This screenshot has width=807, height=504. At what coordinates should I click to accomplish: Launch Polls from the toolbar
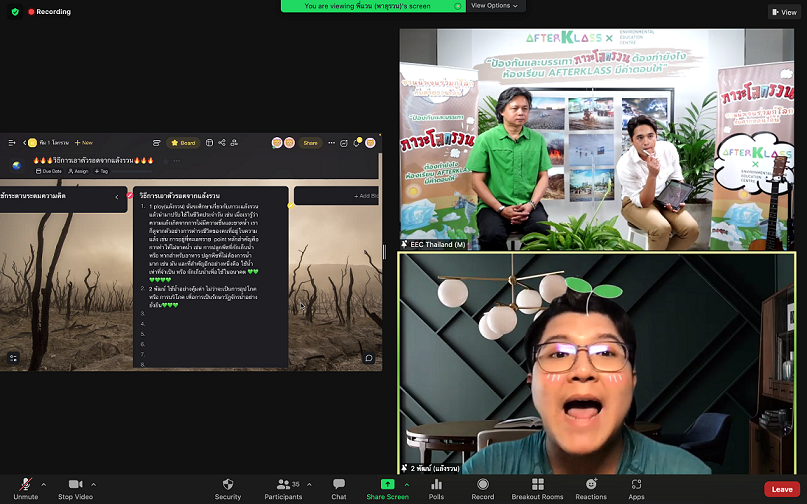tap(436, 486)
